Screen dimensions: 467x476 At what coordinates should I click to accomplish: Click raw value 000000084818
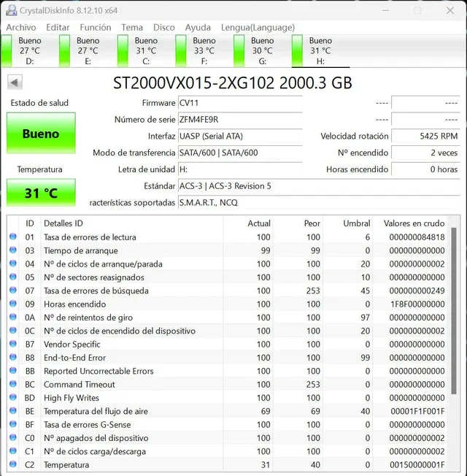(417, 237)
